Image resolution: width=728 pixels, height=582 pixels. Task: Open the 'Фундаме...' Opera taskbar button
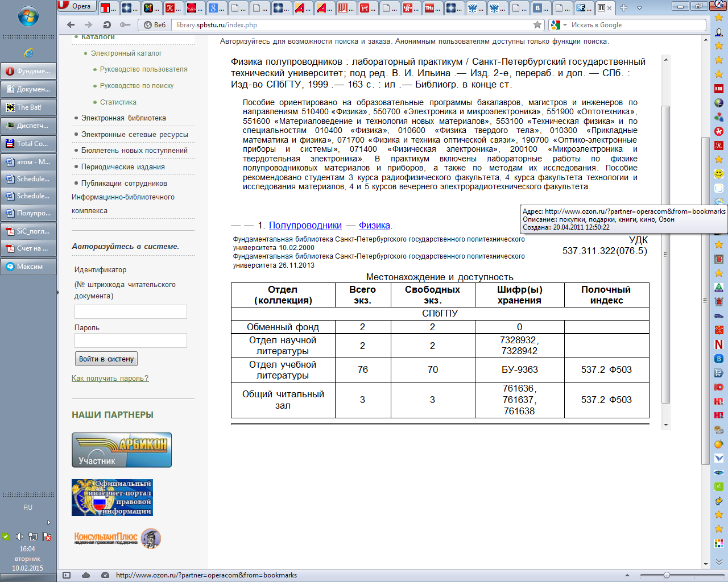[x=28, y=71]
